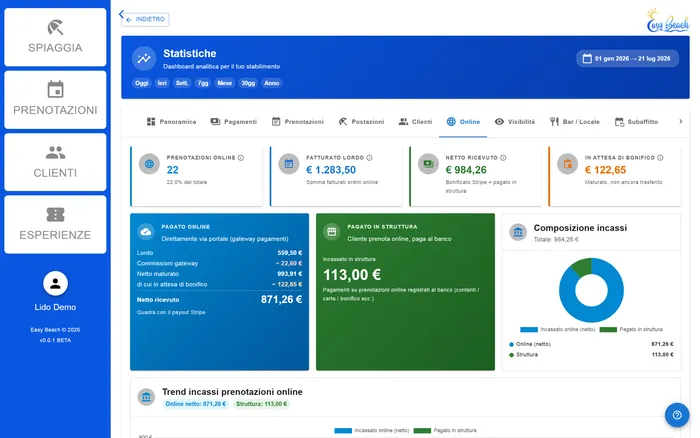
Task: Click the clipboard icon in In Attesa card
Action: click(x=567, y=164)
